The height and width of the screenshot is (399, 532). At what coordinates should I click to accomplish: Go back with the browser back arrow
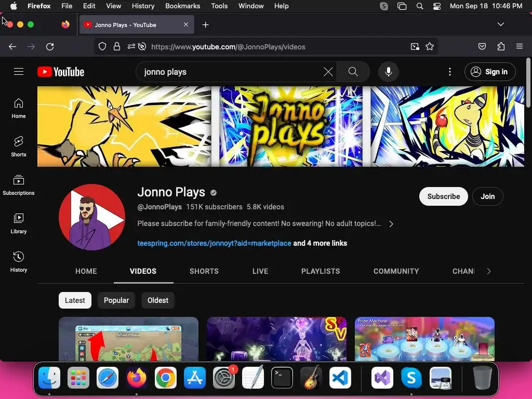(12, 46)
